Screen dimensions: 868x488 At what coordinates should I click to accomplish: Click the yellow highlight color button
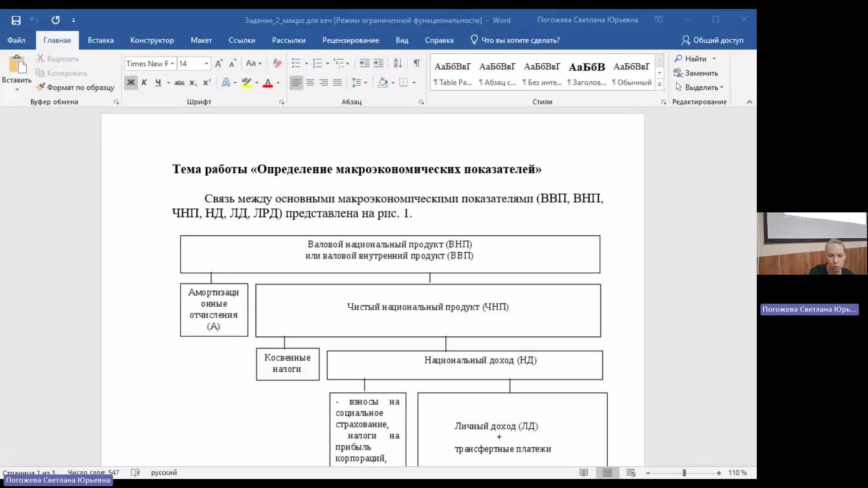pos(246,83)
